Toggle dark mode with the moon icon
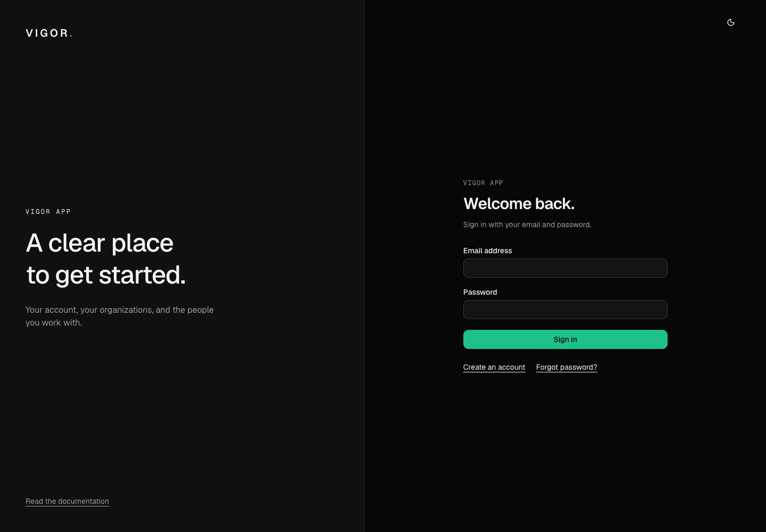766x532 pixels. [x=731, y=22]
